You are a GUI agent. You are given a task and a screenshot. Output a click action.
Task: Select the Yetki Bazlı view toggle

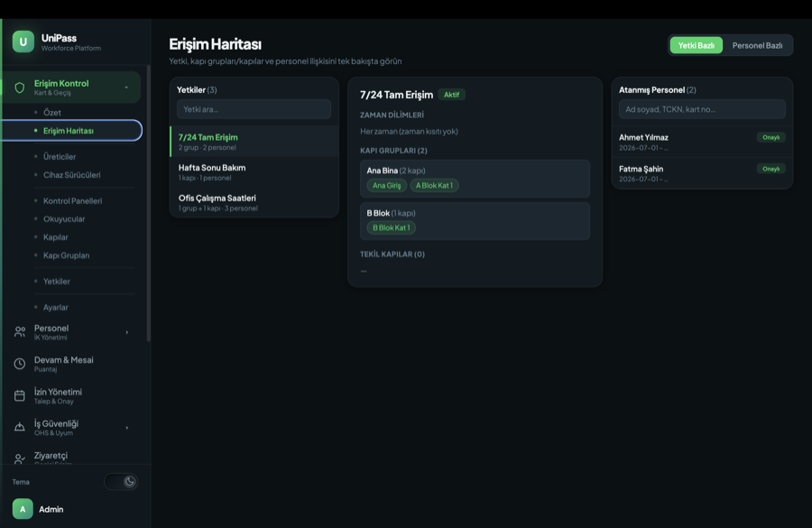click(x=696, y=46)
